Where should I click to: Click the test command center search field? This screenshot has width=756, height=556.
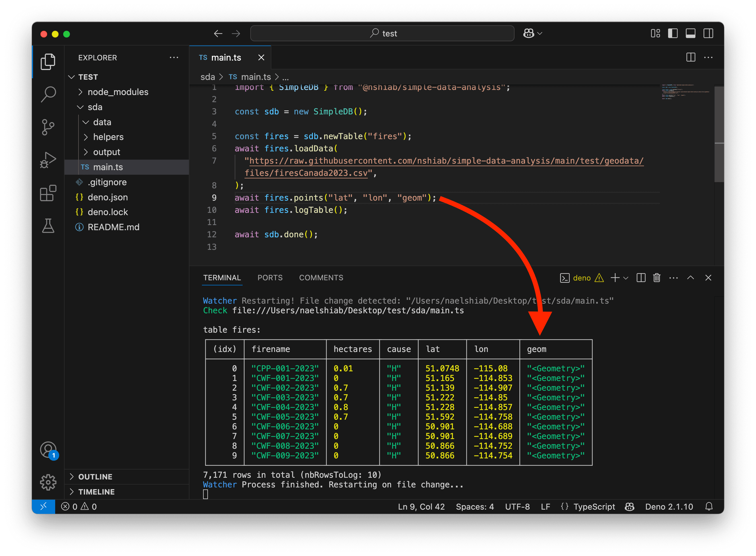tap(382, 33)
